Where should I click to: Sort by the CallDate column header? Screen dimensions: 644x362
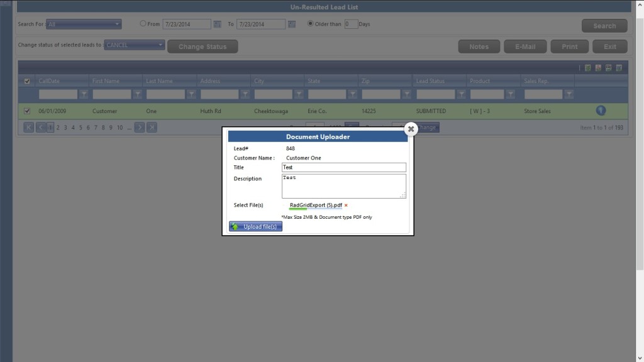pyautogui.click(x=49, y=81)
